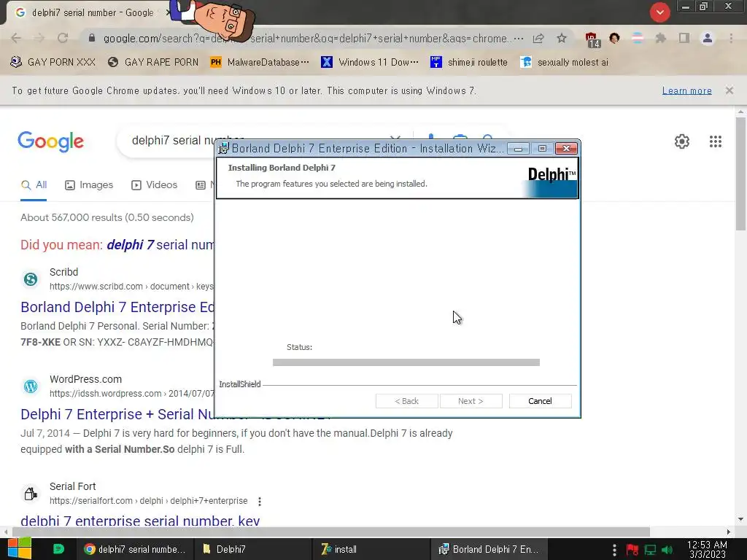
Task: Open the Windows 11 Dow… bookmark
Action: [x=370, y=62]
